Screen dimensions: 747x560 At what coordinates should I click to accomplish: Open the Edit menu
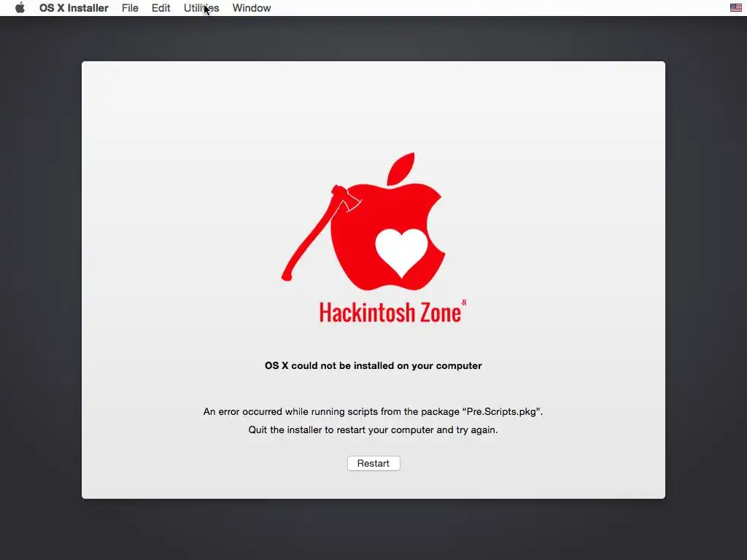click(161, 8)
